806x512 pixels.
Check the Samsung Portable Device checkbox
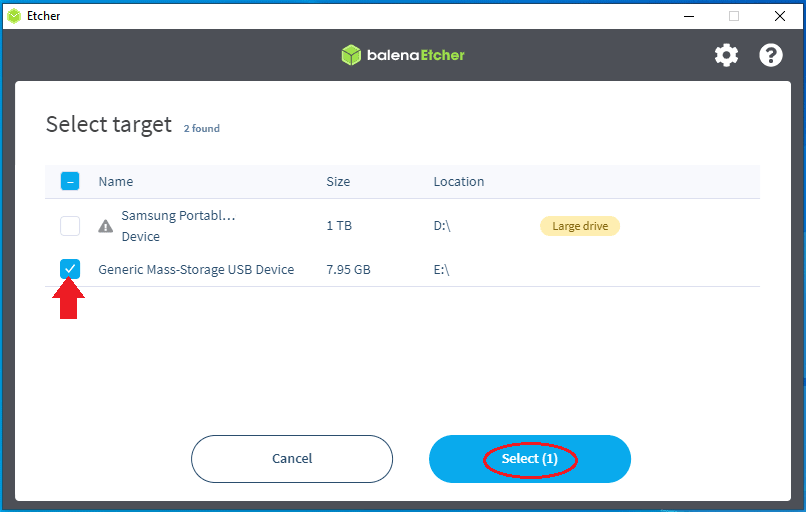[x=70, y=226]
